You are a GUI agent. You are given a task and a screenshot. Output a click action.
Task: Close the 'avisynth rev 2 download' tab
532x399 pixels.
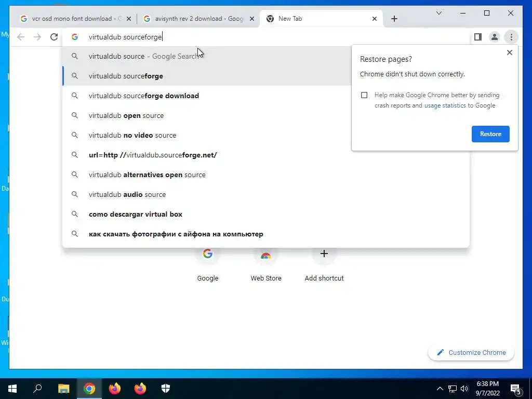pyautogui.click(x=252, y=19)
